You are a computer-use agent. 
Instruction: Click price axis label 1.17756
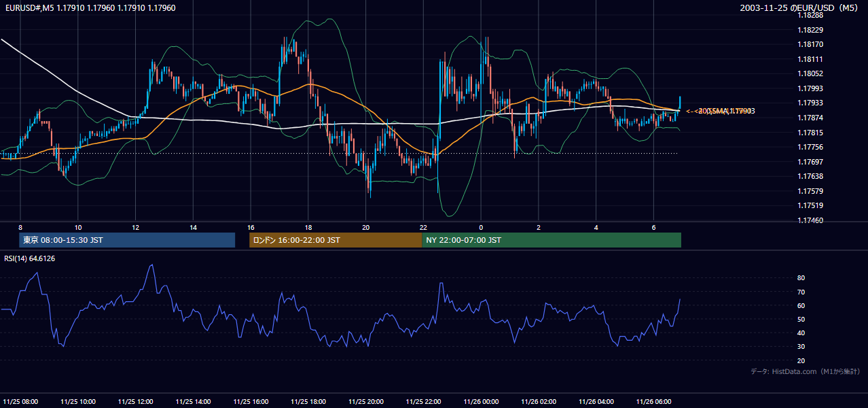(x=810, y=147)
